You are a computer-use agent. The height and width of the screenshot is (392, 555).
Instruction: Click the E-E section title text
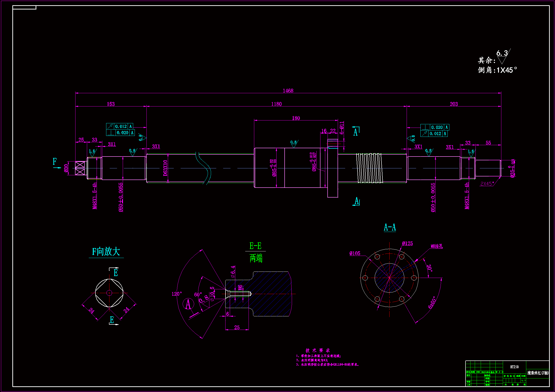(x=255, y=246)
